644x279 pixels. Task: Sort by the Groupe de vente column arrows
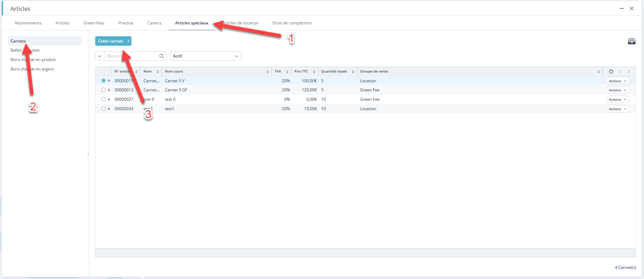pyautogui.click(x=599, y=71)
